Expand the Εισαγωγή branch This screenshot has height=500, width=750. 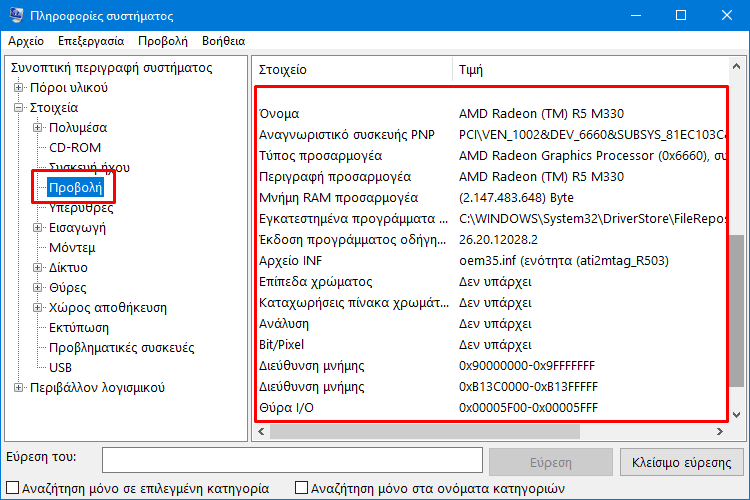click(37, 228)
